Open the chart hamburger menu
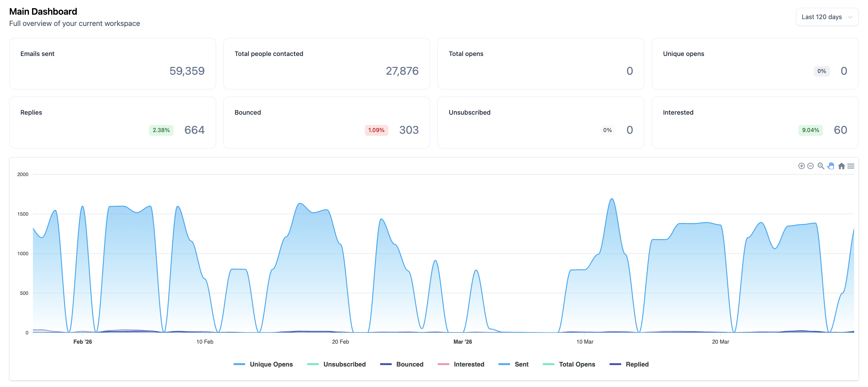The image size is (868, 387). tap(851, 166)
